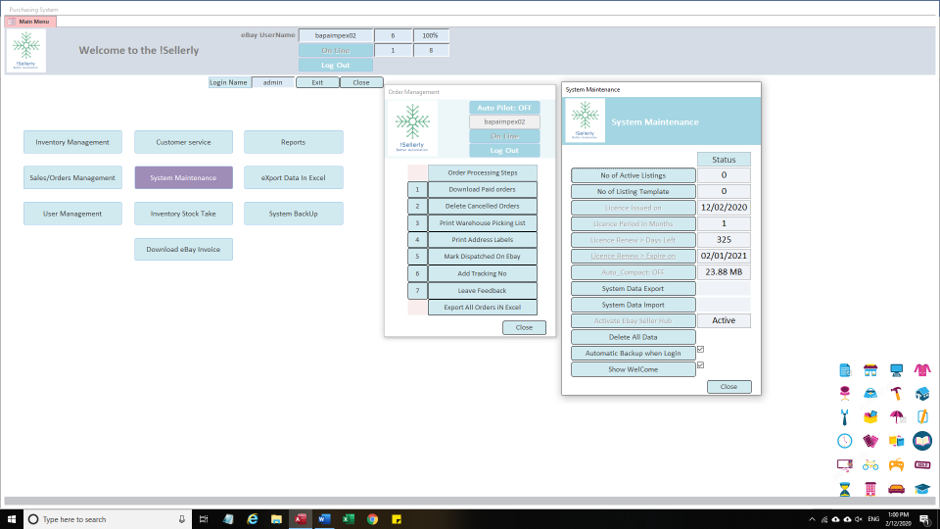Click the bicycle icon
This screenshot has height=529, width=940.
[x=871, y=465]
